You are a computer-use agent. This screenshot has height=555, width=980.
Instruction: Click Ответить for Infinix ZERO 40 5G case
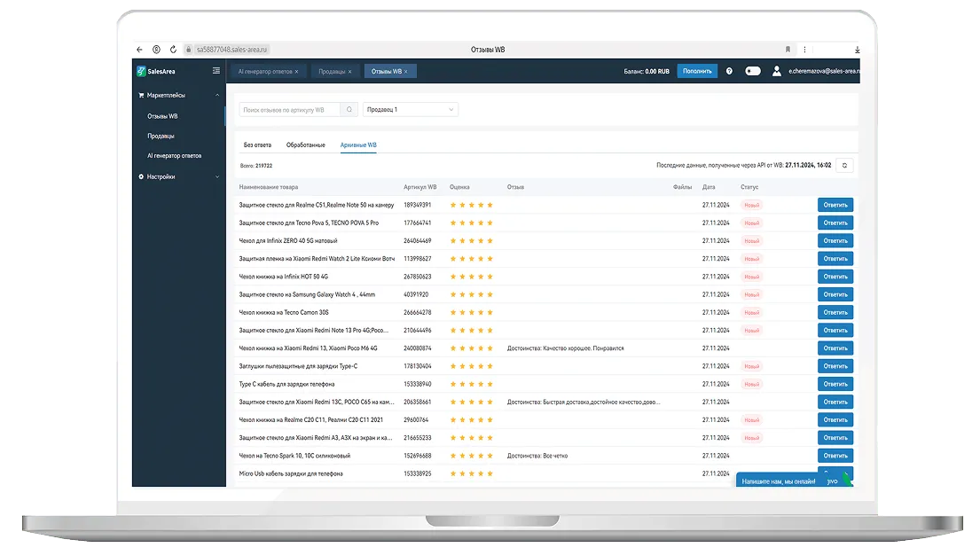pos(835,240)
